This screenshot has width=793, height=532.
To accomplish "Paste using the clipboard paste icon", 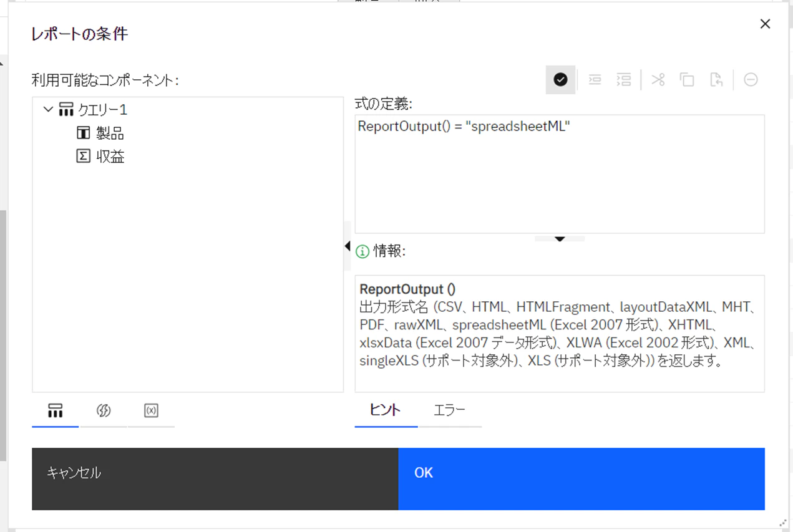I will pyautogui.click(x=716, y=80).
